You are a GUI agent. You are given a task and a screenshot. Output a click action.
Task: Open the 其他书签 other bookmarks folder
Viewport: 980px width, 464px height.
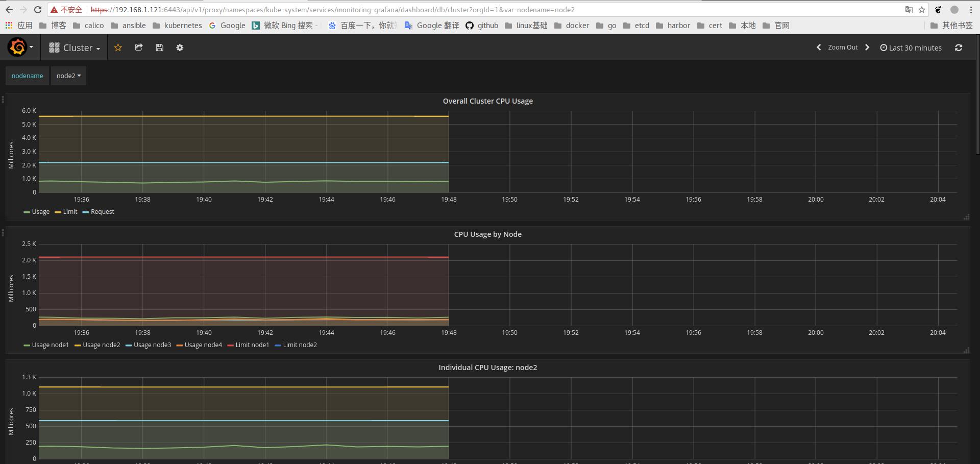point(951,26)
